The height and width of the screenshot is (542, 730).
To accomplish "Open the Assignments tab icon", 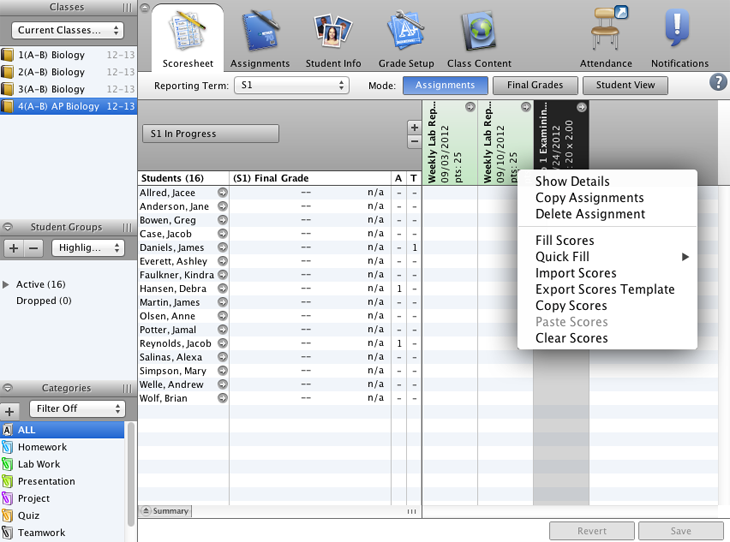I will coord(260,32).
